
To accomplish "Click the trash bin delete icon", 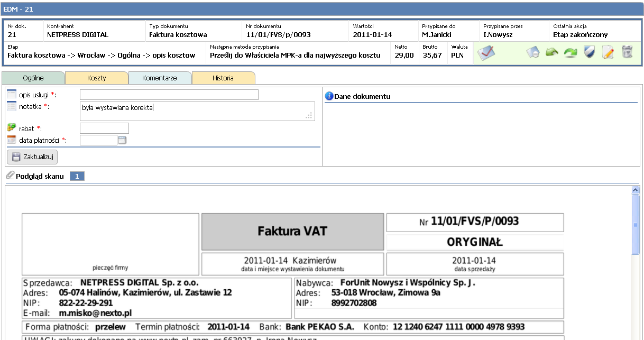I will pyautogui.click(x=627, y=52).
